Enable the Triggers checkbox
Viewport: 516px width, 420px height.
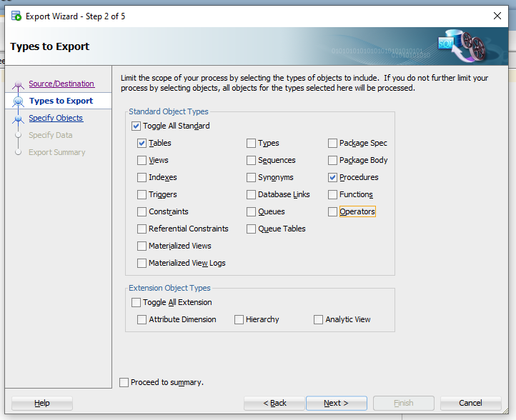pyautogui.click(x=142, y=194)
